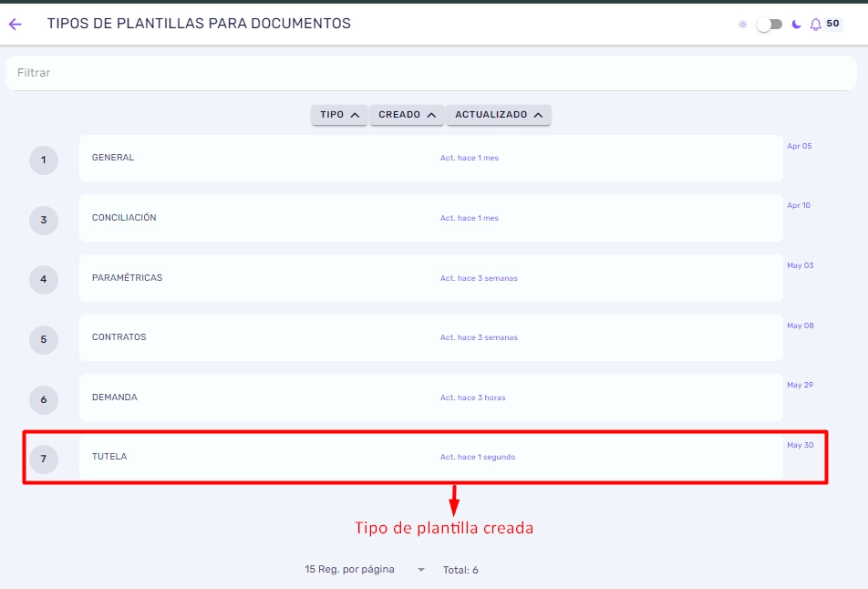The height and width of the screenshot is (589, 868).
Task: Click the May 03 creation date
Action: [x=801, y=265]
